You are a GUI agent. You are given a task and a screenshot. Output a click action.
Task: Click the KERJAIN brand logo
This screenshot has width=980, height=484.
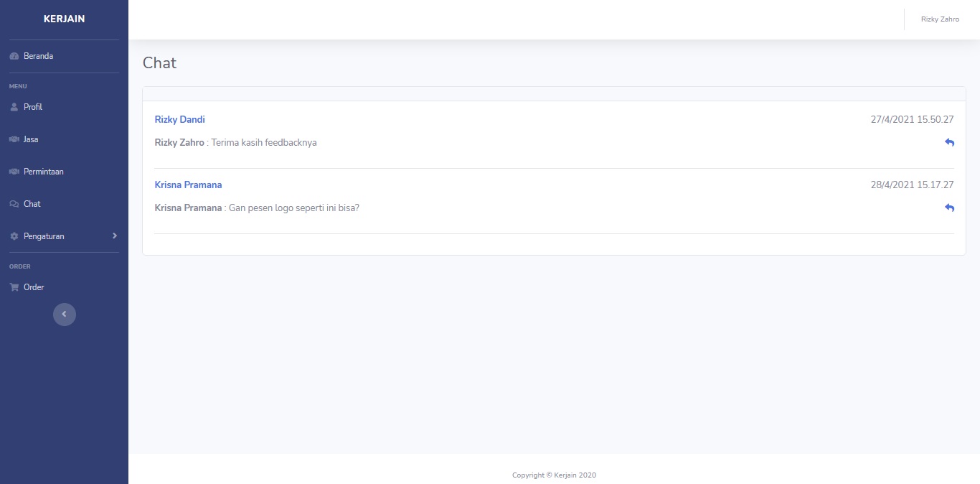tap(64, 19)
